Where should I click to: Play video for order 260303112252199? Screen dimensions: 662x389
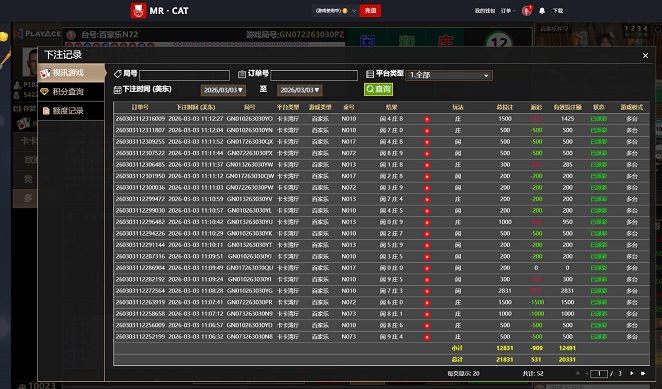point(427,337)
